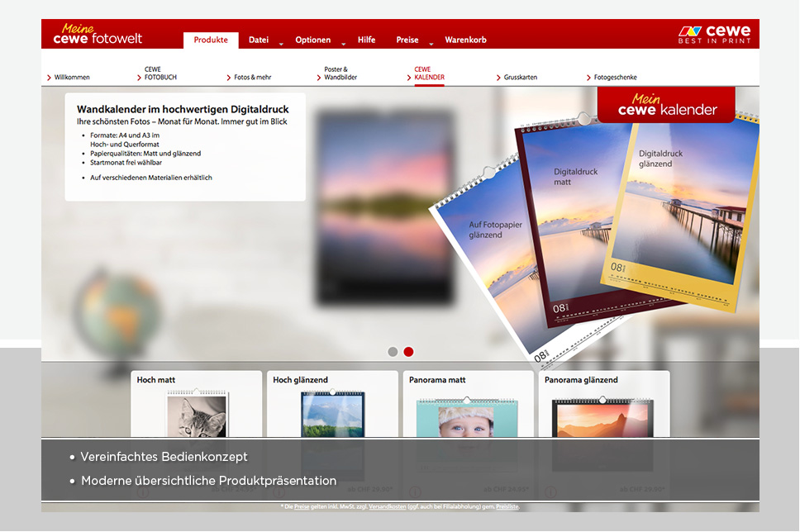This screenshot has height=532, width=800.
Task: Choose the Hoch matt calendar card
Action: pyautogui.click(x=197, y=404)
